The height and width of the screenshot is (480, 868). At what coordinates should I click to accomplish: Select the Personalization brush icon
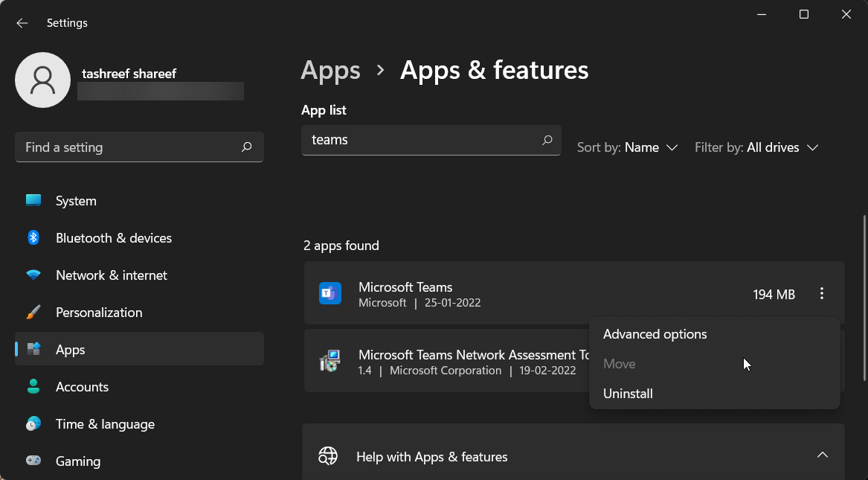click(x=33, y=312)
